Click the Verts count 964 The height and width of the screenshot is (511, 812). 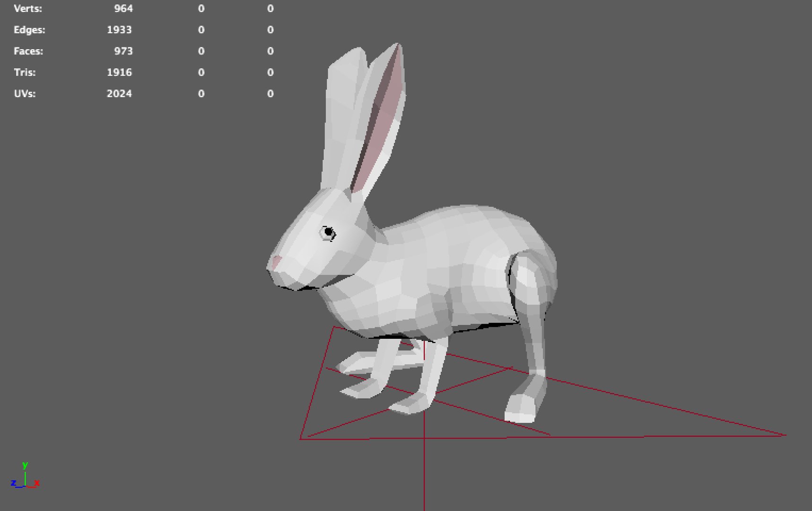[123, 9]
